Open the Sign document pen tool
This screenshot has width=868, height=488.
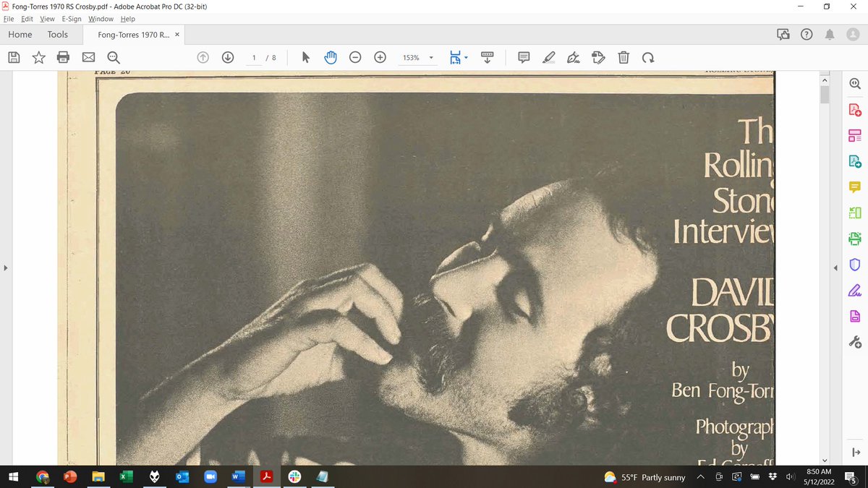[574, 57]
